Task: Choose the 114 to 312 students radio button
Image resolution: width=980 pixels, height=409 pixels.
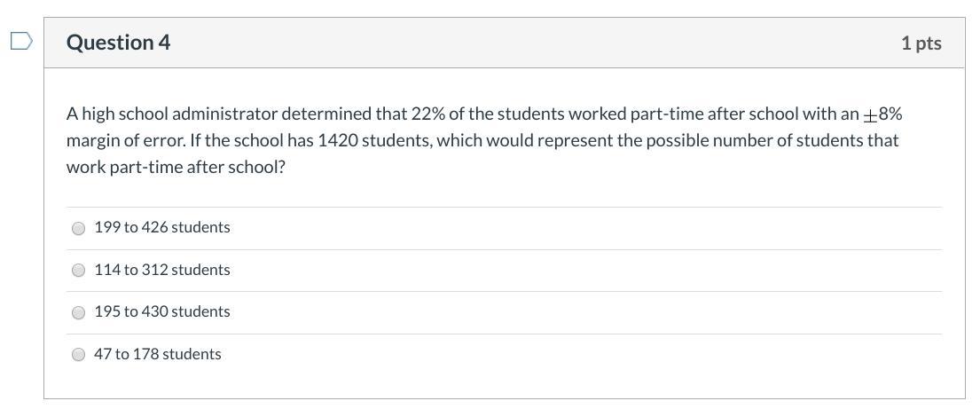Action: tap(78, 270)
